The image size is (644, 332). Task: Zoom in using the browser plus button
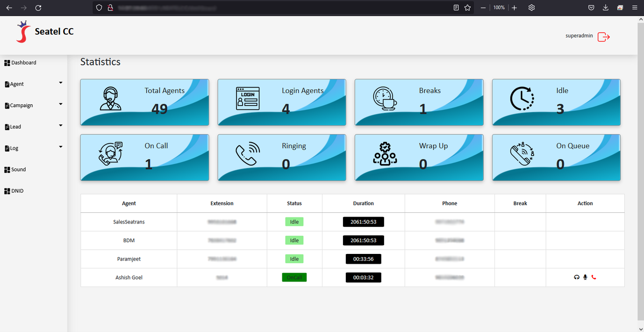tap(514, 7)
